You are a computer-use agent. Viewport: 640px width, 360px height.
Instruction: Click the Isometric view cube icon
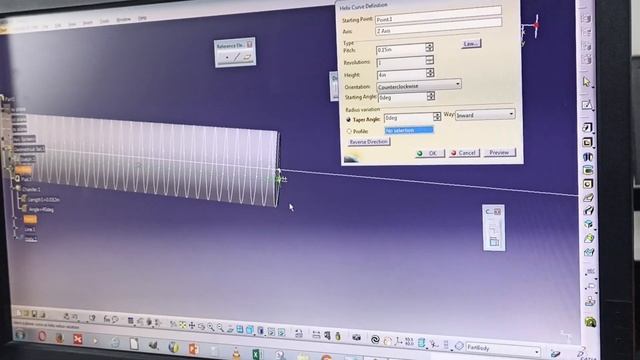pyautogui.click(x=249, y=329)
